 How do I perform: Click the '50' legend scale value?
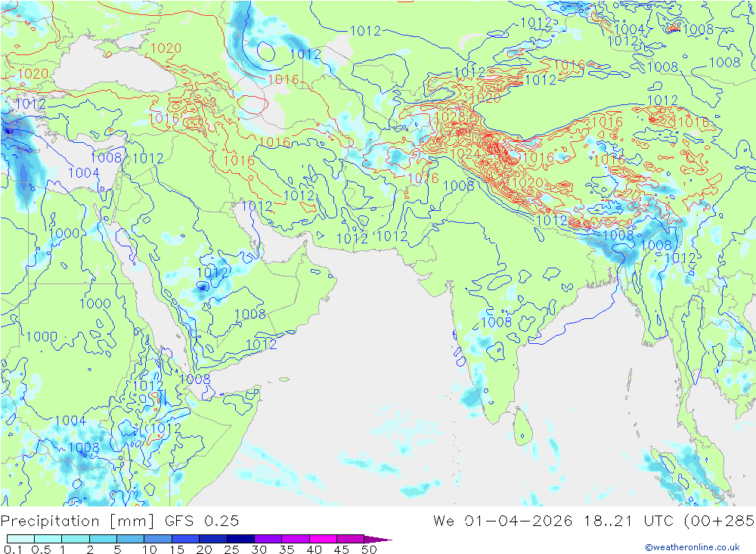tap(369, 549)
